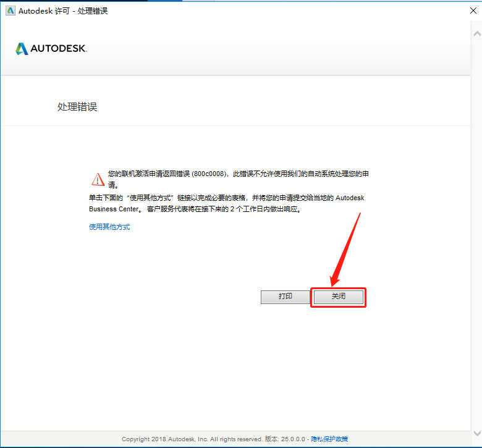Open the 使用其他方式 link
This screenshot has width=482, height=448.
point(109,227)
